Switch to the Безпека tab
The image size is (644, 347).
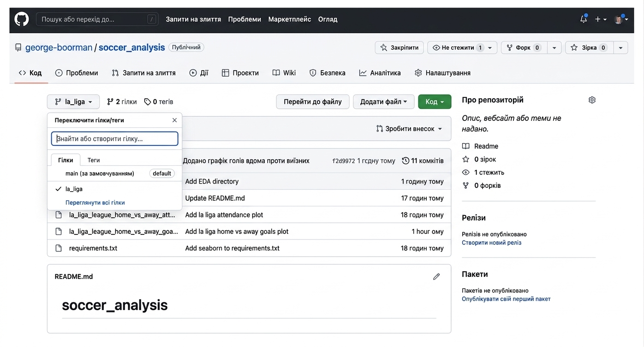(327, 73)
